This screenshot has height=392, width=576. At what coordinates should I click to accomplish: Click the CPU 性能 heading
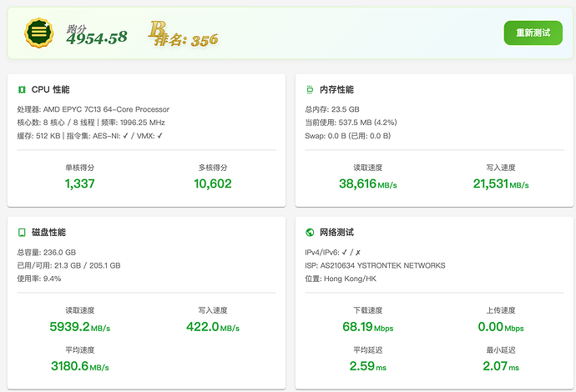click(50, 89)
